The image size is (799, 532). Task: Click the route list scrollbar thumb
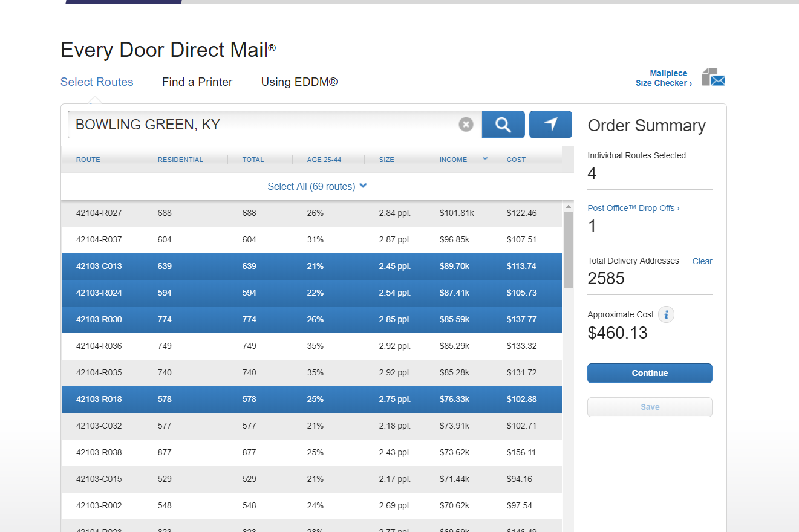pyautogui.click(x=568, y=249)
